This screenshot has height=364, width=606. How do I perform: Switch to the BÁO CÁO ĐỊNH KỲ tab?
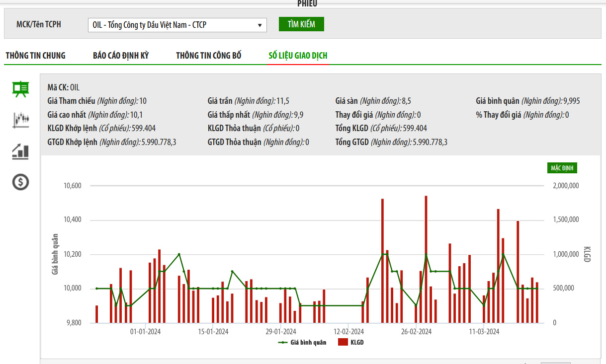pyautogui.click(x=121, y=56)
